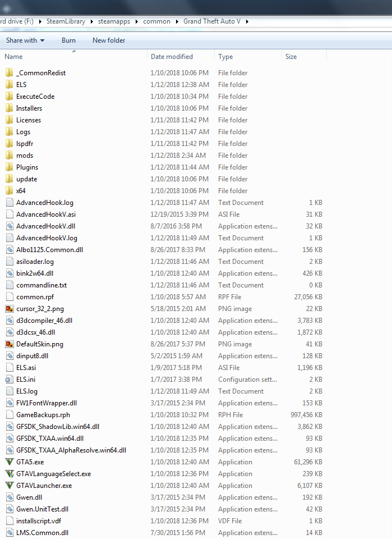Click the 12/19/2015 3:39 PM date
Image resolution: width=392 pixels, height=539 pixels.
(x=179, y=214)
